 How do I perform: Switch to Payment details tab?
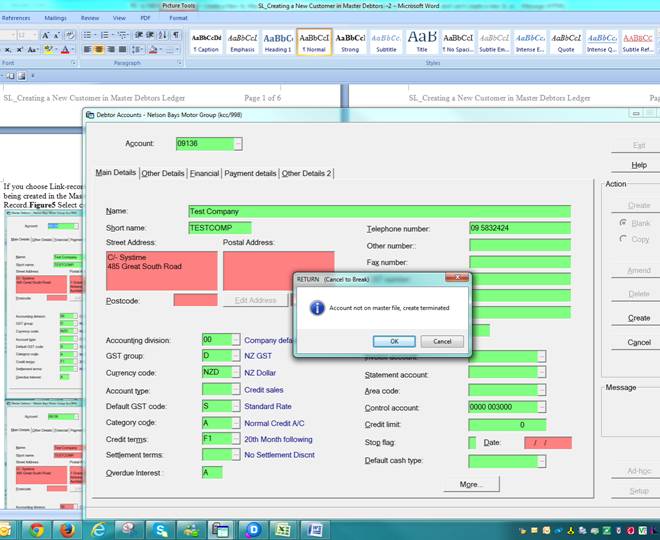click(250, 173)
